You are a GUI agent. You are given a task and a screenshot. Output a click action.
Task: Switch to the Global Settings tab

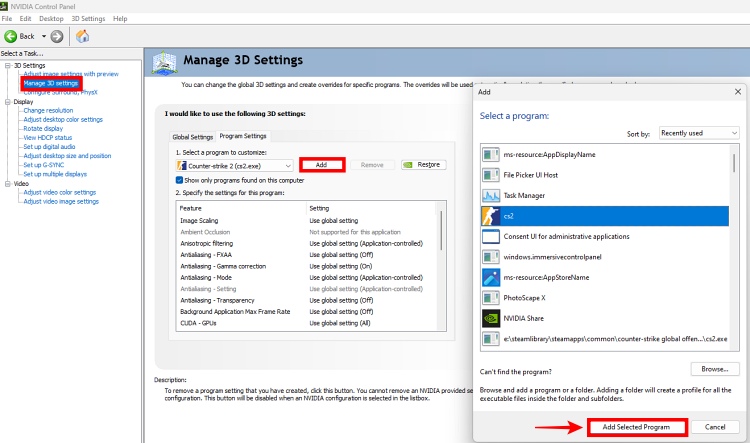coord(192,137)
